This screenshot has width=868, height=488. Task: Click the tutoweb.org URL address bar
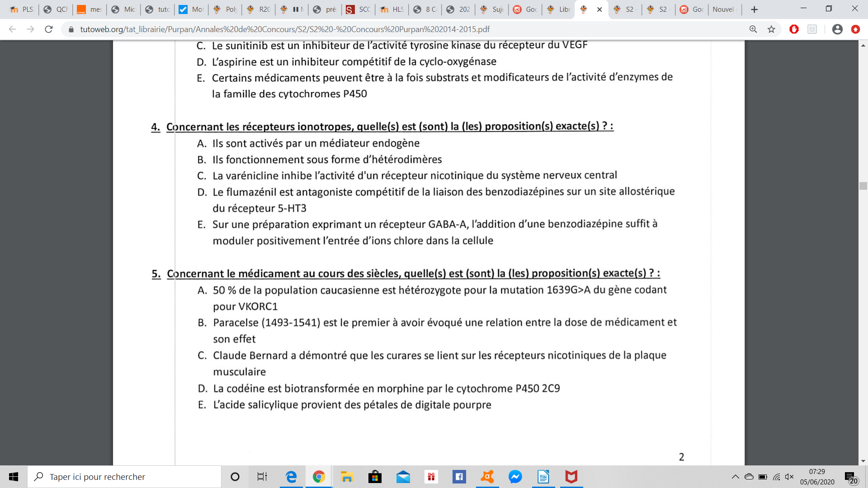[x=285, y=29]
